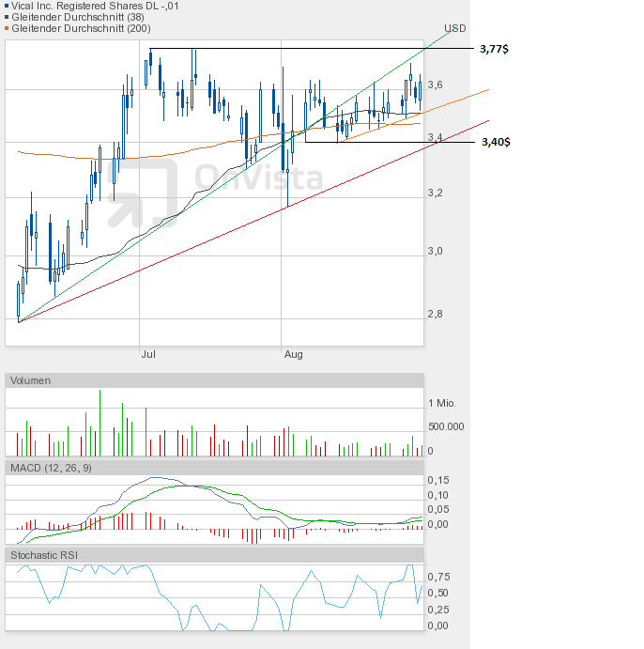Click the orange 200-day average legend square

7,28
